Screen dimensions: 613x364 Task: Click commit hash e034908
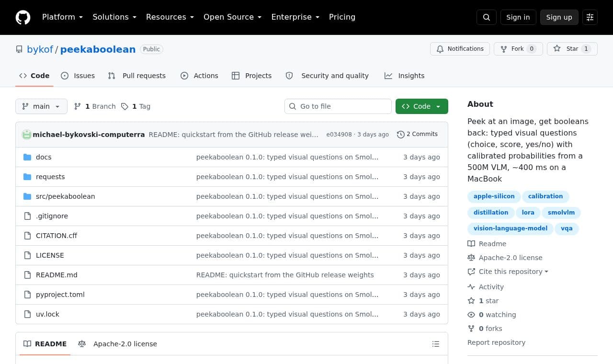(339, 135)
